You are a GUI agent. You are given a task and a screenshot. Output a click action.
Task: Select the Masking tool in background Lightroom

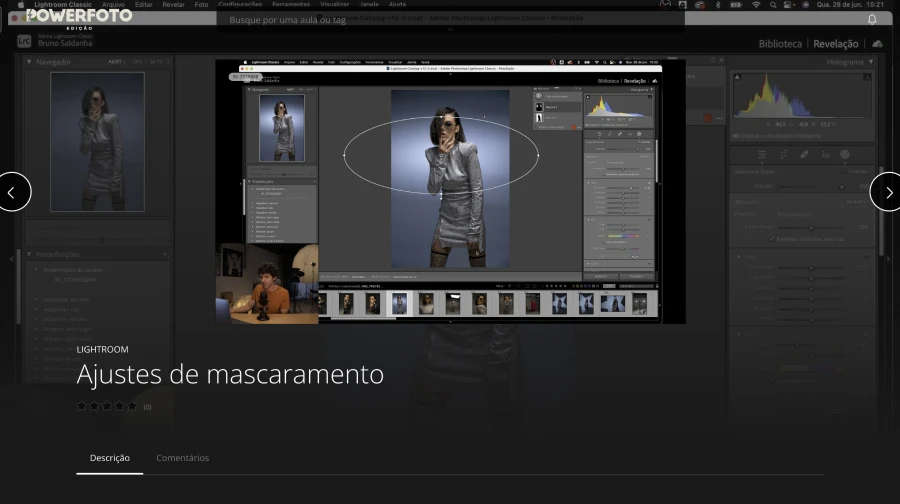[845, 154]
